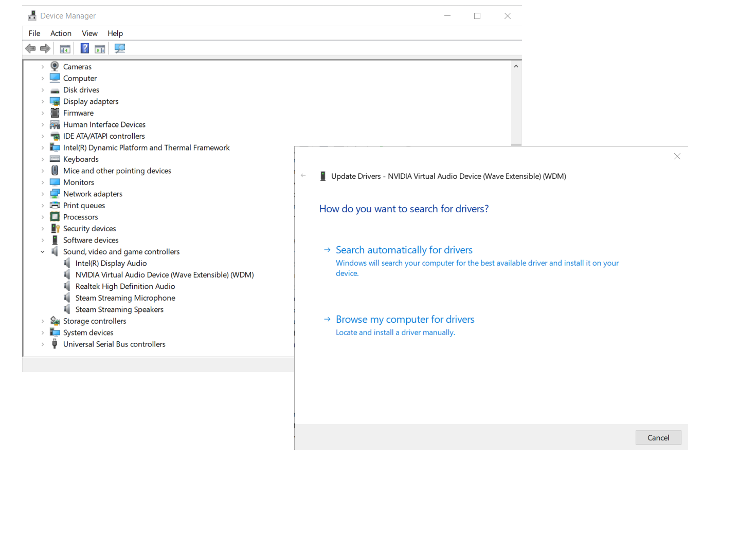Select Steam Streaming Speakers device
Viewport: 756px width, 554px height.
coord(119,309)
